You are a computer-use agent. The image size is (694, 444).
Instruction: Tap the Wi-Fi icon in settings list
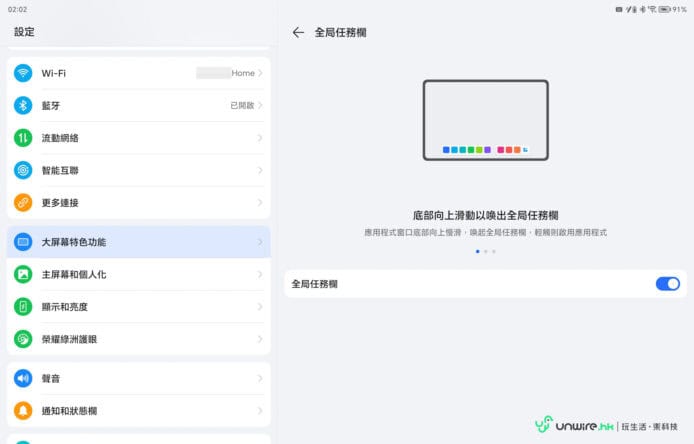[23, 73]
